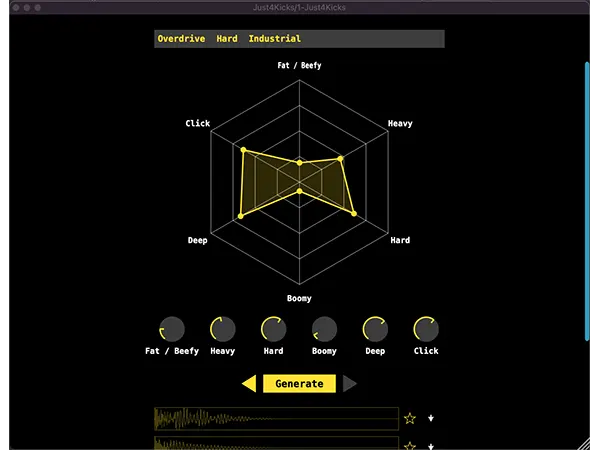This screenshot has height=450, width=600.
Task: Select the Hard tag in prompt bar
Action: (227, 39)
